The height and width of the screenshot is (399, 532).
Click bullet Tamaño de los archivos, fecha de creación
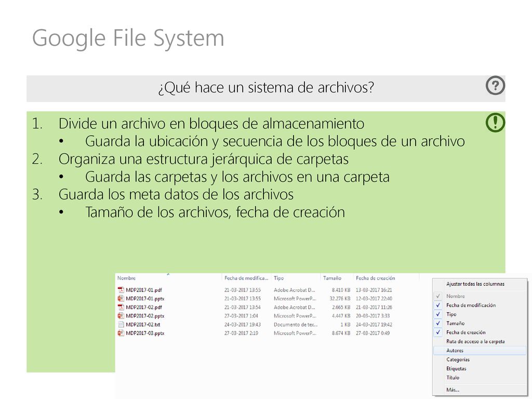pos(215,212)
